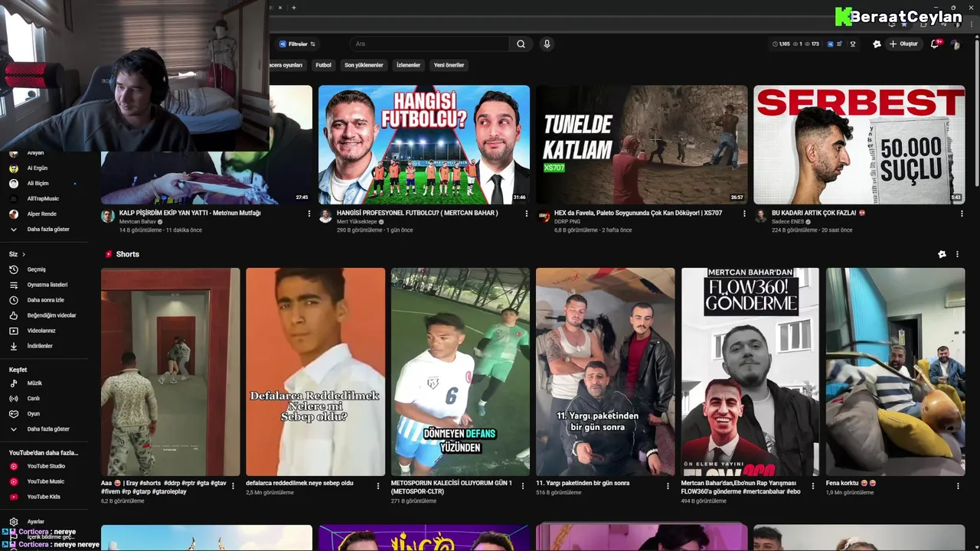Open the Ali Biçim subscription channel
This screenshot has height=551, width=980.
click(38, 184)
